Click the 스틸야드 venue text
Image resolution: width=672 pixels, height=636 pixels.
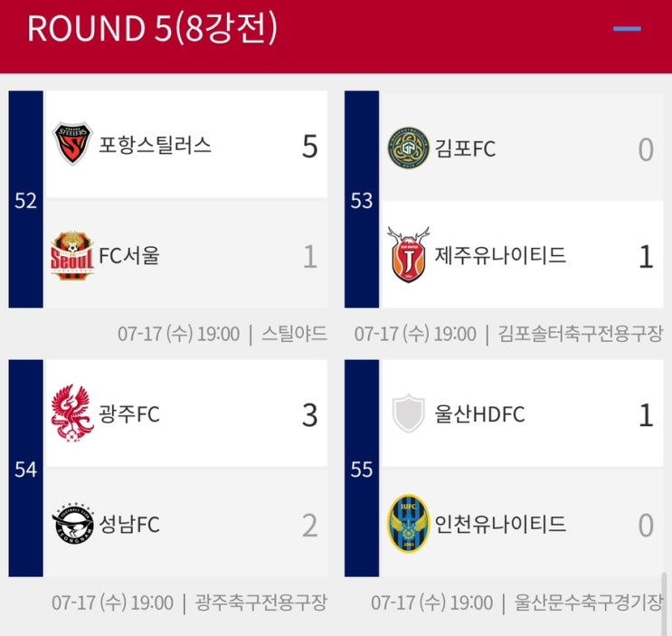coord(294,334)
